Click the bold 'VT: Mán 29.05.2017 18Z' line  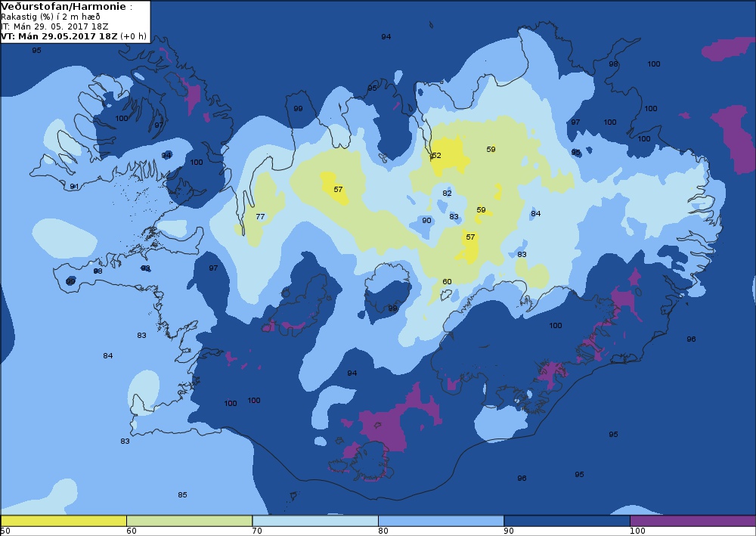(59, 36)
